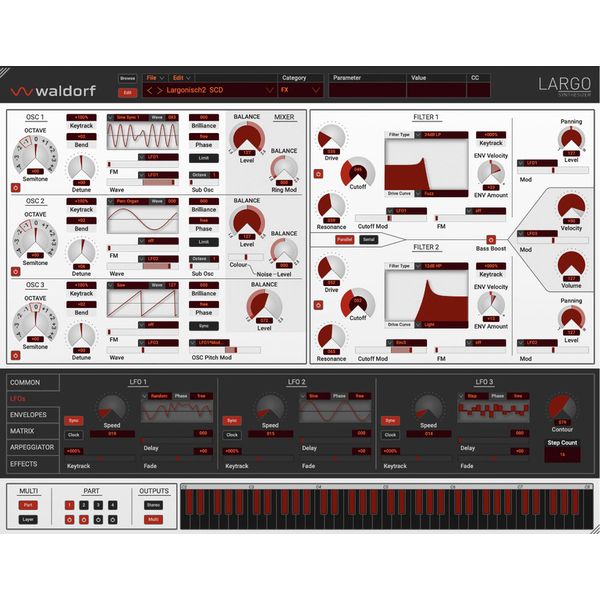600x600 pixels.
Task: Click the previous preset left arrow
Action: click(149, 91)
